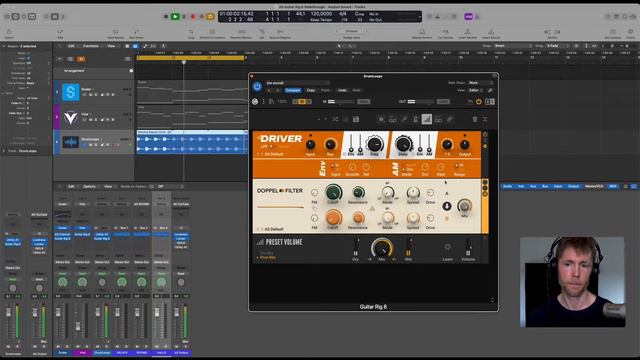Open the Side Chain dropdown
Image resolution: width=640 pixels, height=360 pixels.
coord(480,83)
